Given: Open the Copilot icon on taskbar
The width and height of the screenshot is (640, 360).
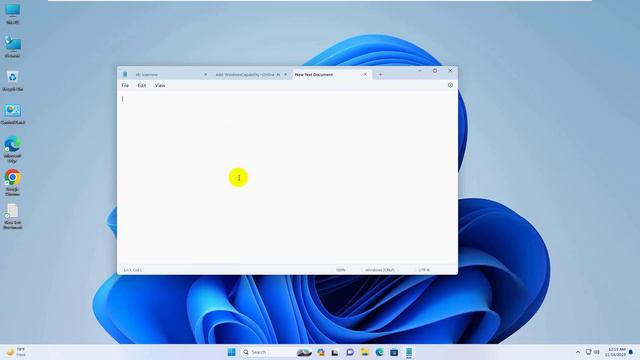Looking at the screenshot, I should point(321,352).
